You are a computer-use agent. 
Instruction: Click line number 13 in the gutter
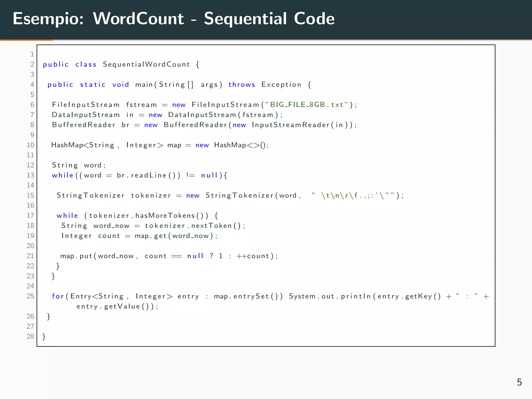[30, 175]
